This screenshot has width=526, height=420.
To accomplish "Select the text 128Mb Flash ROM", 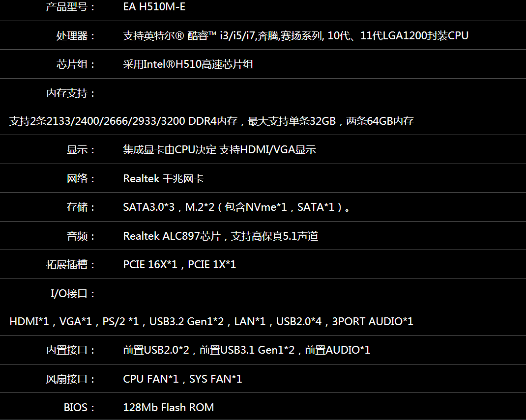I will (x=169, y=407).
